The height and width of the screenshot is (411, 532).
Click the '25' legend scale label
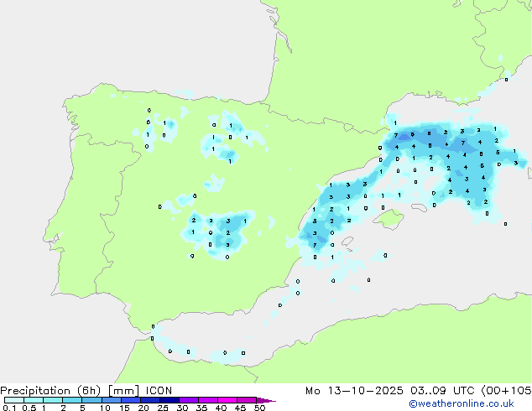click(163, 408)
